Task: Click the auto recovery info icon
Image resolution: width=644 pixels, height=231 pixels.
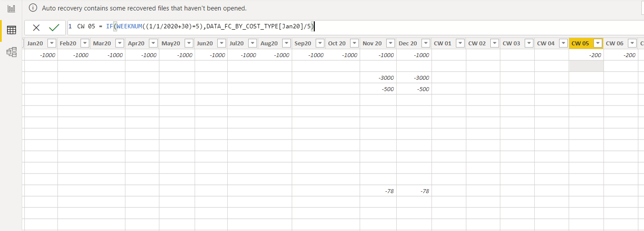Action: point(34,8)
